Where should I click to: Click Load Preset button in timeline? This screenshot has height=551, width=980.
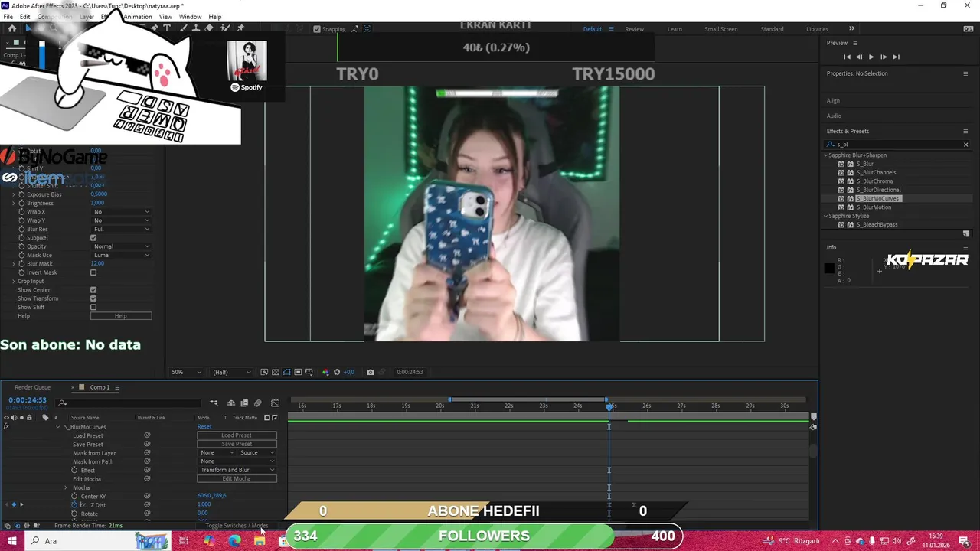[237, 435]
